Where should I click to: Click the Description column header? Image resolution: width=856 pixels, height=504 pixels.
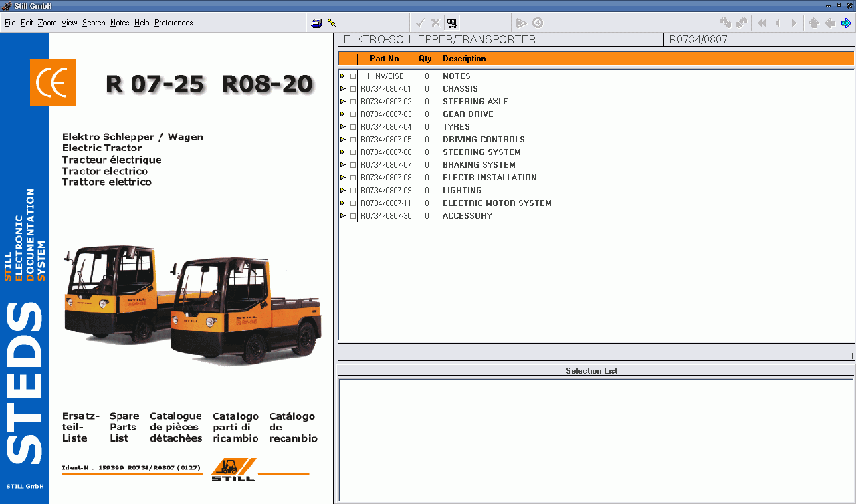point(498,59)
